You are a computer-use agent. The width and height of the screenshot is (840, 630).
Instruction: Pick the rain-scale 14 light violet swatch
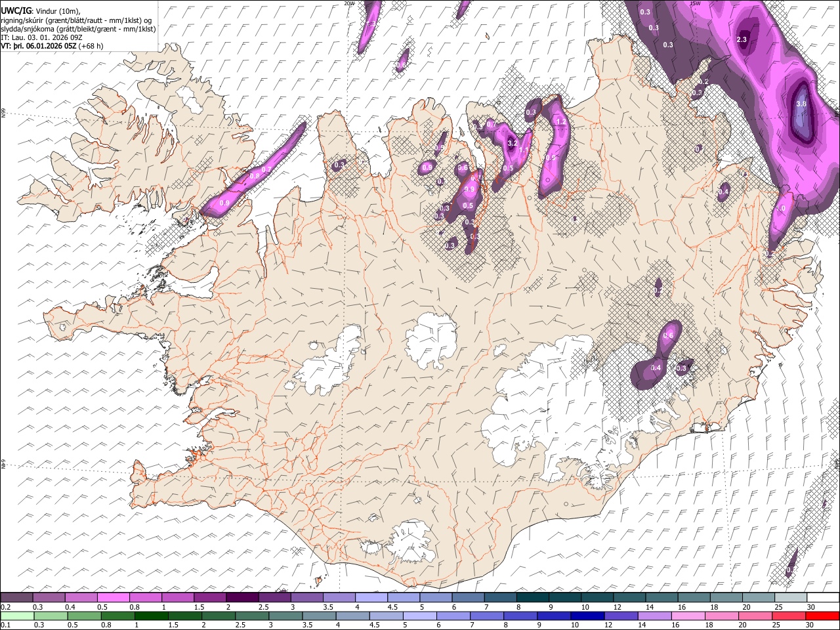coord(655,616)
